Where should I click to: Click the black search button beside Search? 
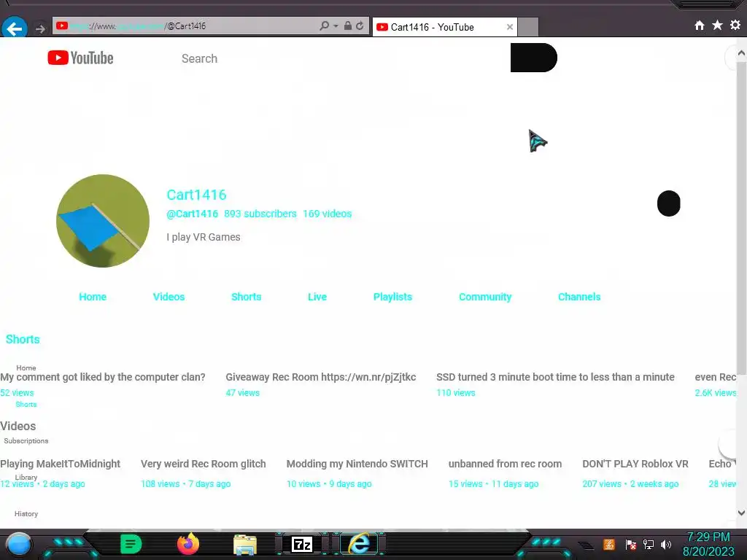(533, 58)
